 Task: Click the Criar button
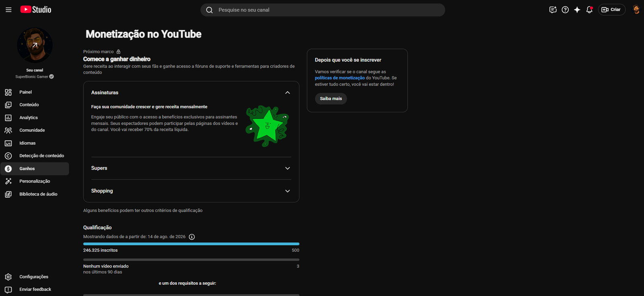tap(611, 10)
